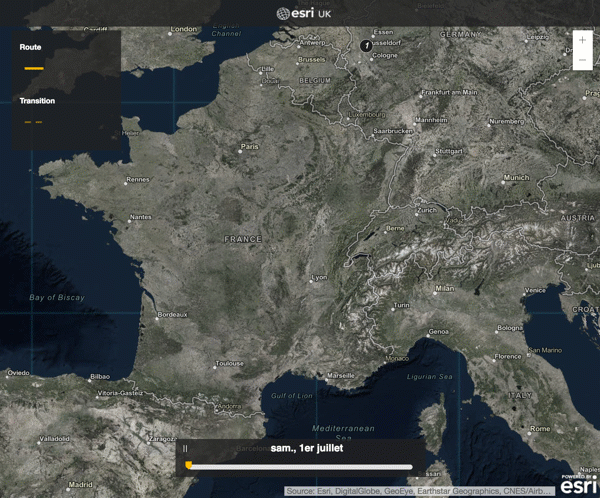Click the FRANCE country label

(x=243, y=239)
